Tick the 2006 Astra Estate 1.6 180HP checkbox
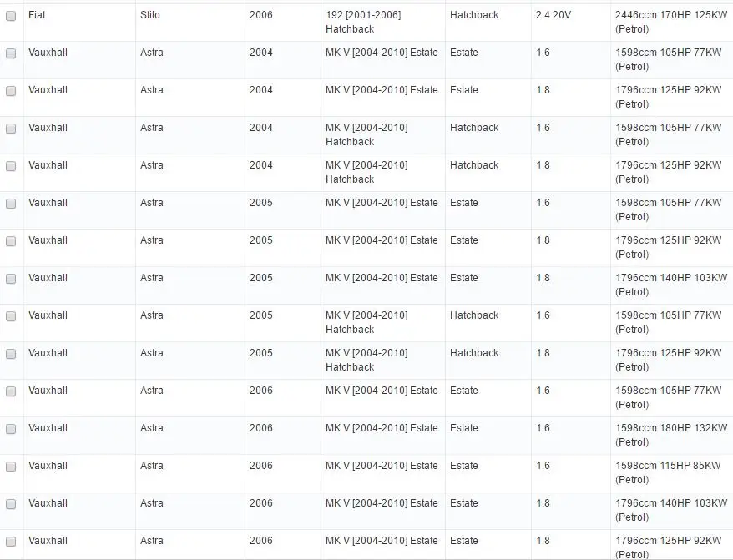The image size is (733, 560). pyautogui.click(x=11, y=429)
